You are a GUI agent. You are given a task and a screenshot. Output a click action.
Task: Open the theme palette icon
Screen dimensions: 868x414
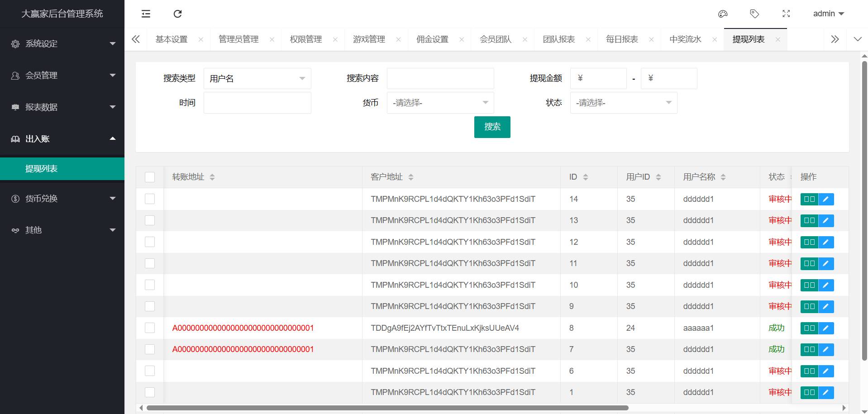coord(723,14)
